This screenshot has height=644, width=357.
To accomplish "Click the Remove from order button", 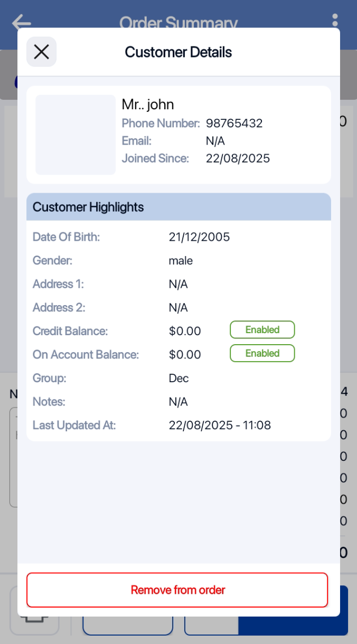I will 177,590.
